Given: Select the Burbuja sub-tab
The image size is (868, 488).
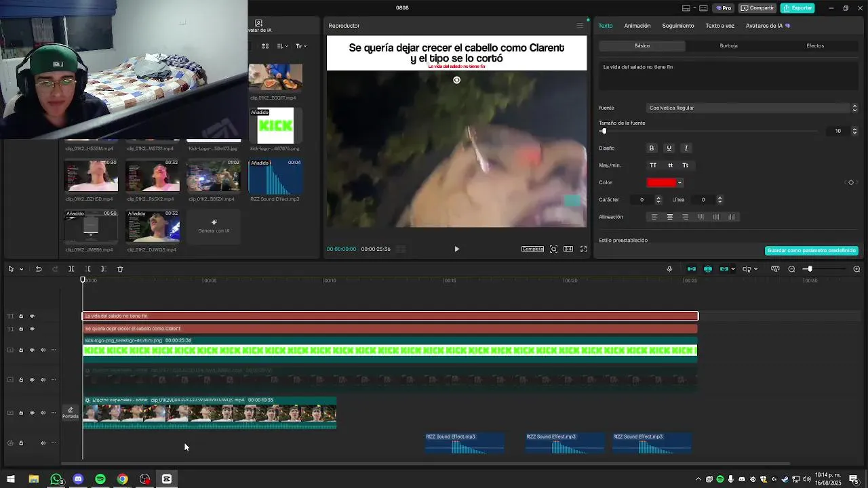Looking at the screenshot, I should [x=728, y=45].
